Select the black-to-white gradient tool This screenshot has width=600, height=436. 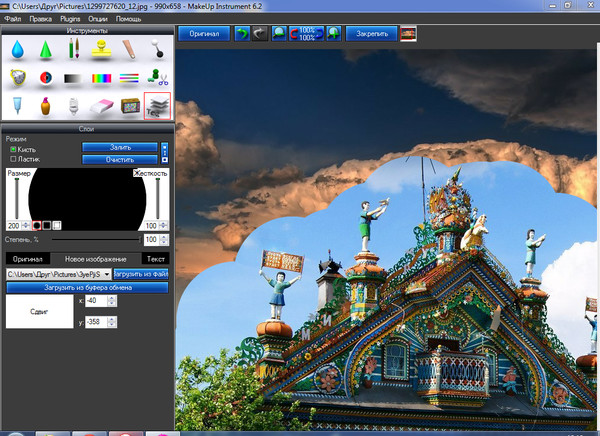[73, 78]
